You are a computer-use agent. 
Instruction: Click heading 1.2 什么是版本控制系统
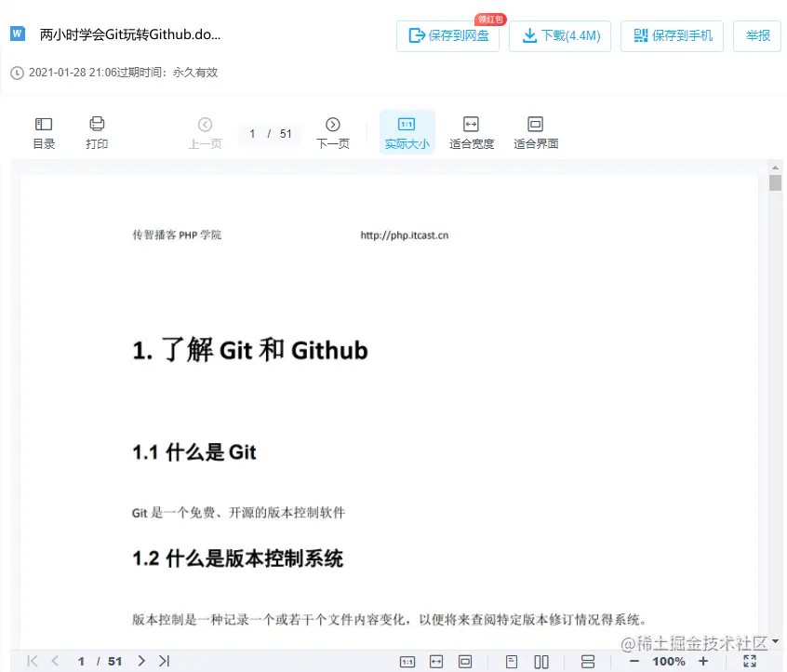click(x=238, y=558)
